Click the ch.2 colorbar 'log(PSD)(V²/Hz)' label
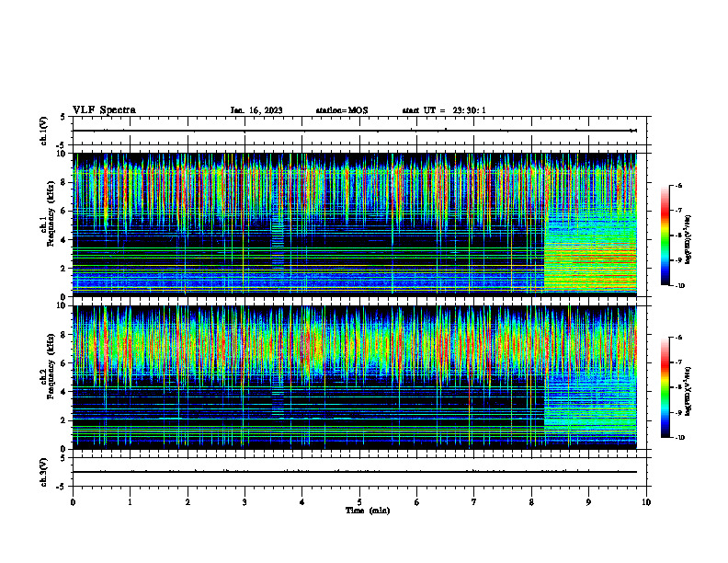This screenshot has width=728, height=563. point(688,391)
